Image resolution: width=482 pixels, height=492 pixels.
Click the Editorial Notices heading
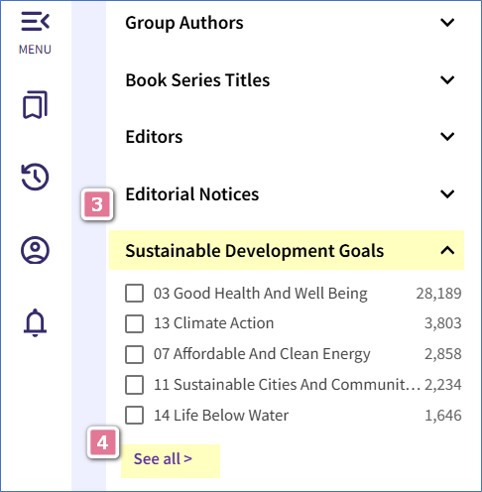pos(192,194)
